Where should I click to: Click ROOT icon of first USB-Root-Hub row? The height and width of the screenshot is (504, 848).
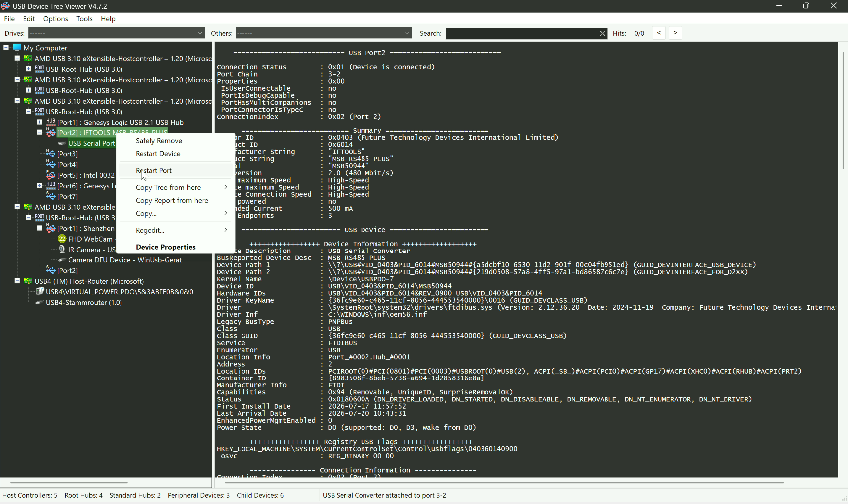click(40, 69)
